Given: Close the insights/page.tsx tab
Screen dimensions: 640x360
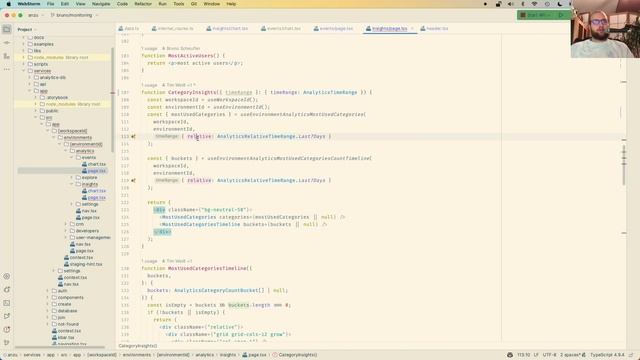Looking at the screenshot, I should (x=412, y=29).
